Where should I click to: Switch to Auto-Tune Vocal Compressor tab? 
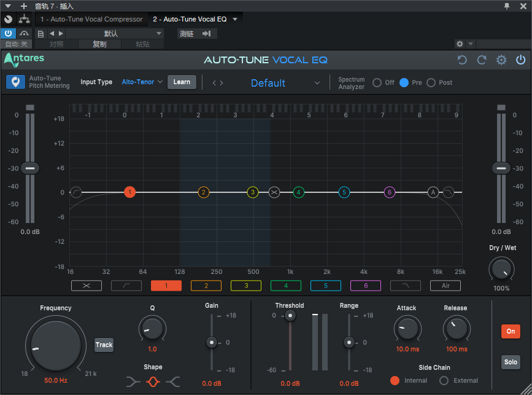(x=91, y=20)
